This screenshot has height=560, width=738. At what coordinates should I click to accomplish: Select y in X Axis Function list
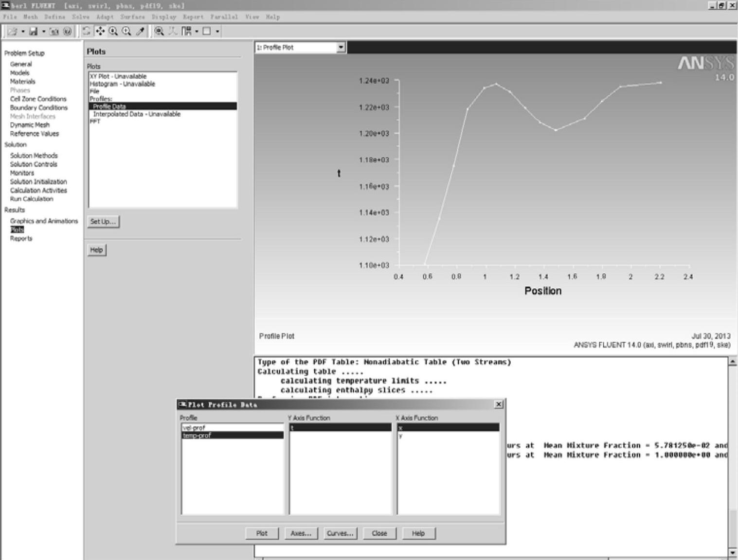(401, 436)
